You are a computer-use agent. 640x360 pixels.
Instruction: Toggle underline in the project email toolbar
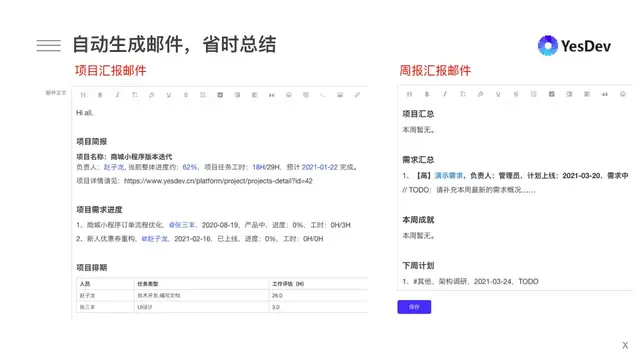click(169, 95)
